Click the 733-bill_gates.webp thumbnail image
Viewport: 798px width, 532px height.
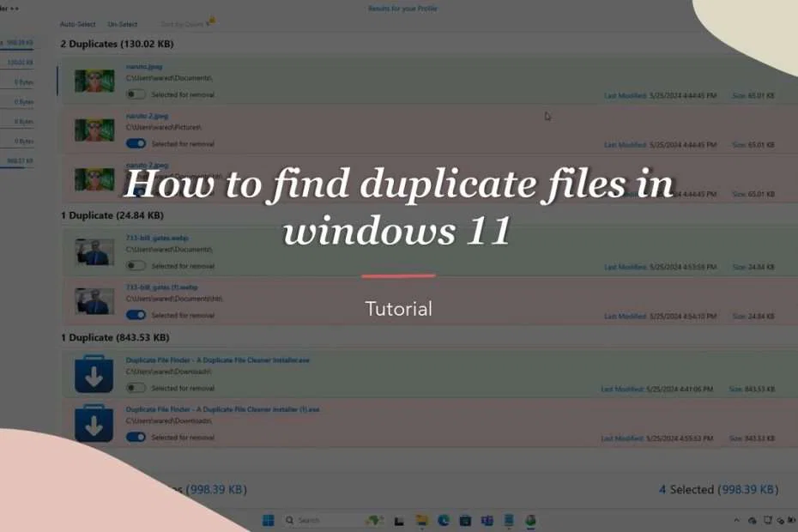(93, 252)
